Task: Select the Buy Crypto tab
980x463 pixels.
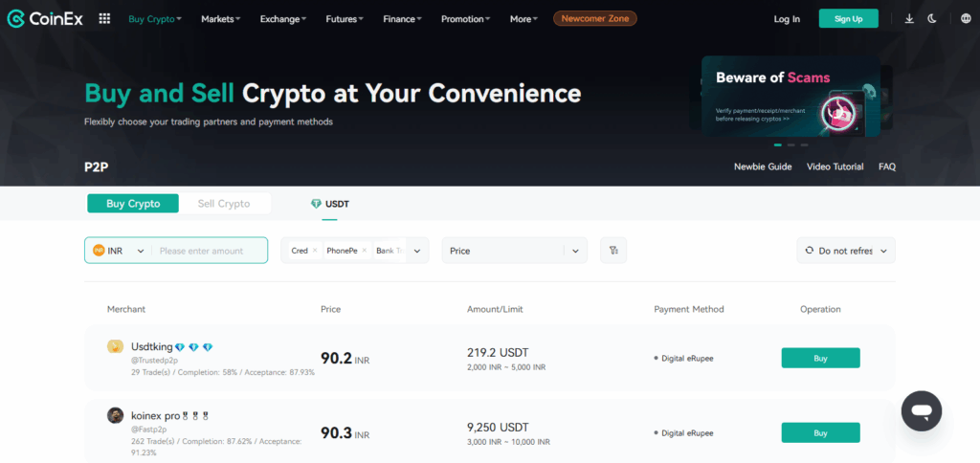Action: 133,204
